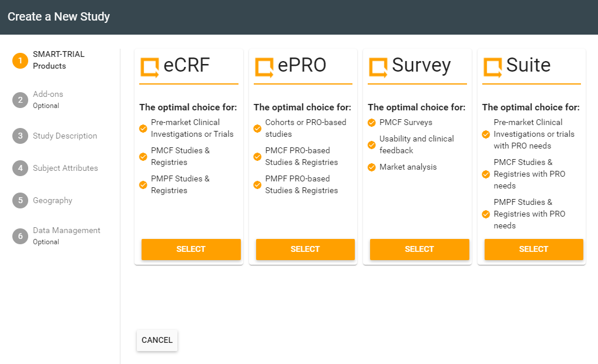Open the Study Description step
Screen dimensions: 598x364
65,136
